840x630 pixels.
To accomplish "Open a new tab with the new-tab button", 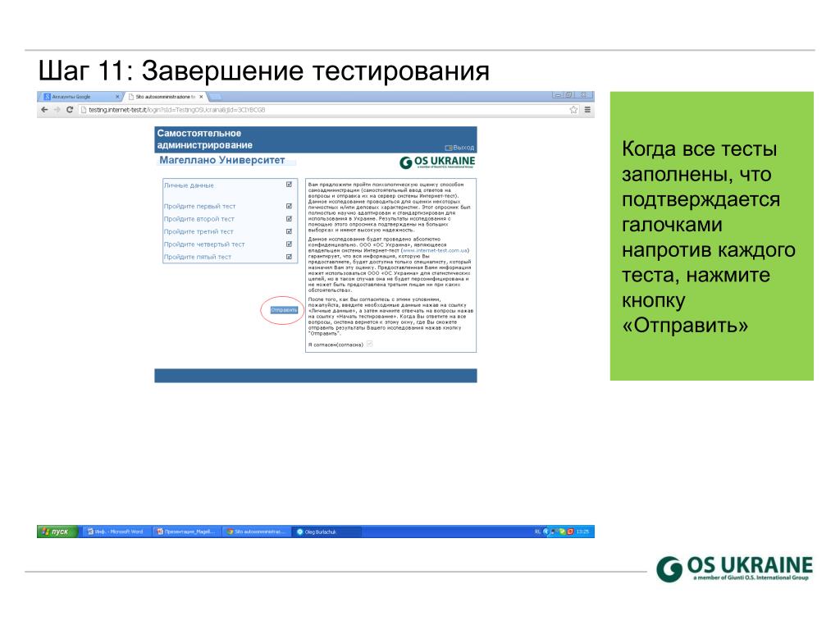I will coord(216,97).
